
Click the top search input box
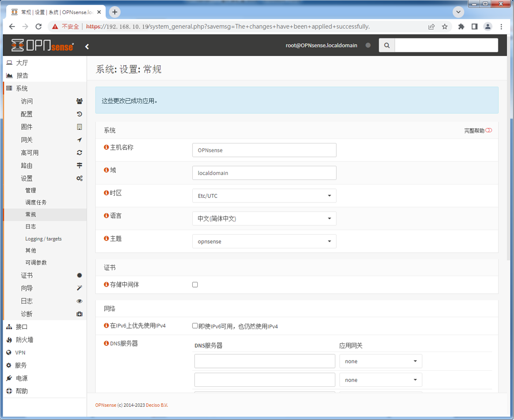446,45
